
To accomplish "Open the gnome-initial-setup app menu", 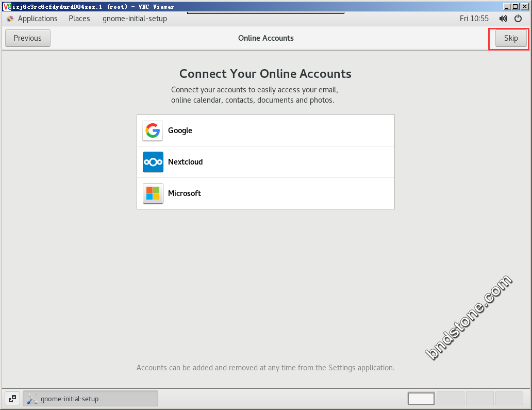I will tap(135, 19).
